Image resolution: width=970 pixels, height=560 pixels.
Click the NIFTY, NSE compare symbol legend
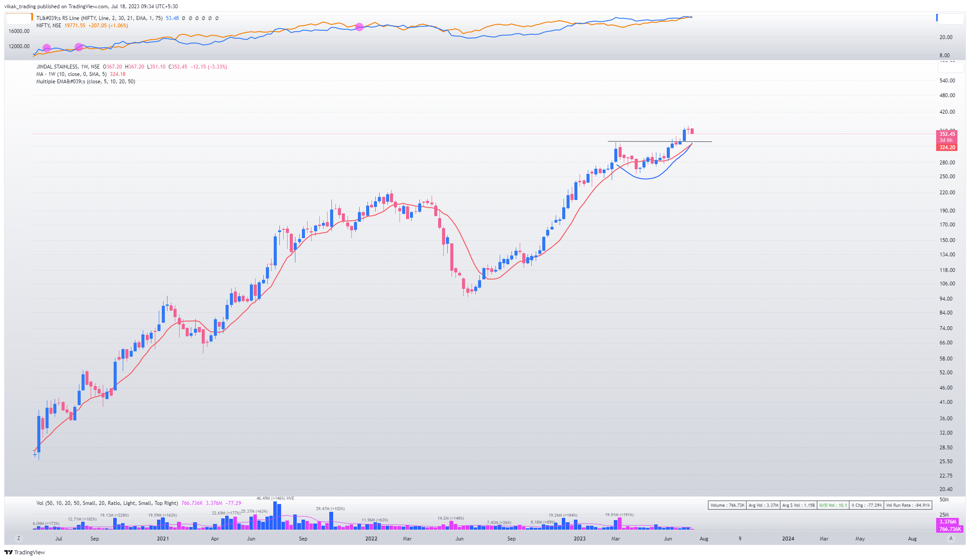(x=49, y=26)
